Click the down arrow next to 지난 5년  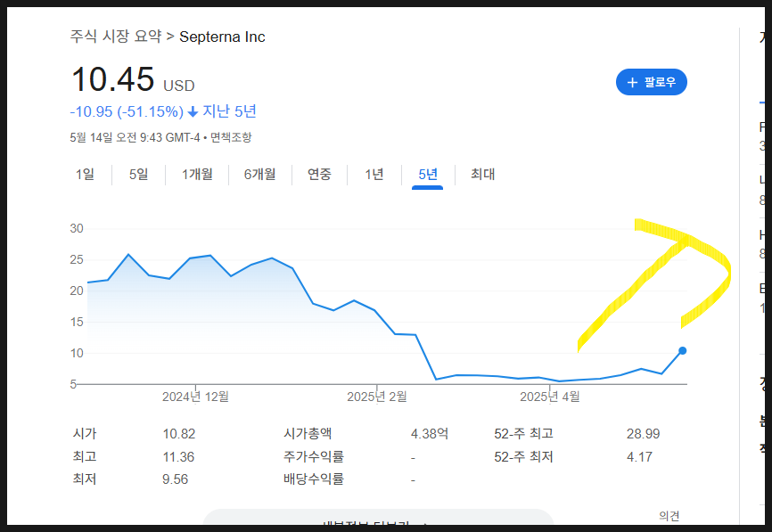click(x=193, y=112)
